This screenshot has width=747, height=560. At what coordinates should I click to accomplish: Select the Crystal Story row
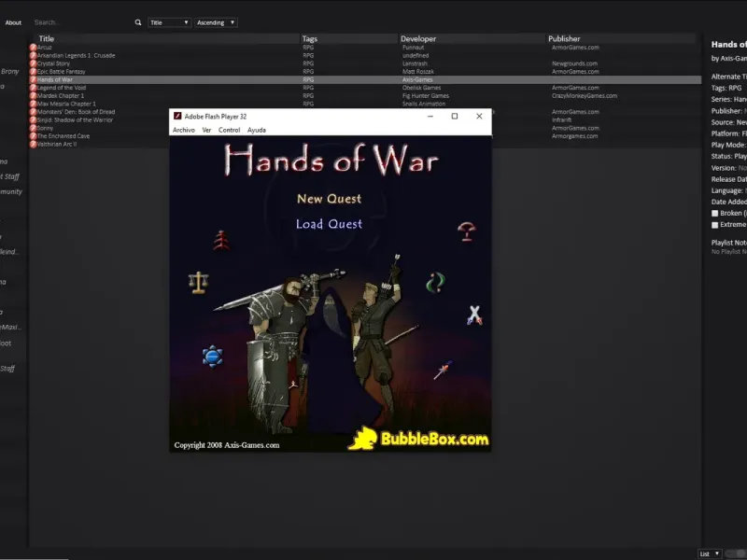coord(365,63)
